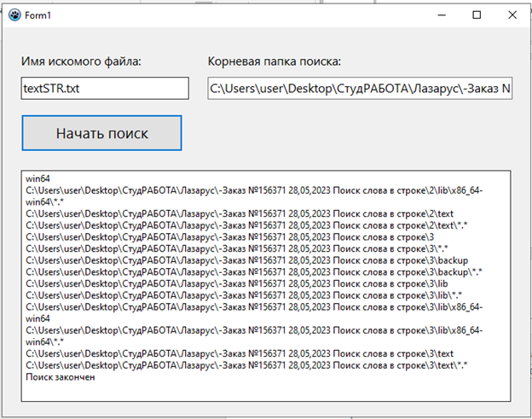This screenshot has width=532, height=419.
Task: Click the result line ending in '2\text\*.*'
Action: pos(248,224)
